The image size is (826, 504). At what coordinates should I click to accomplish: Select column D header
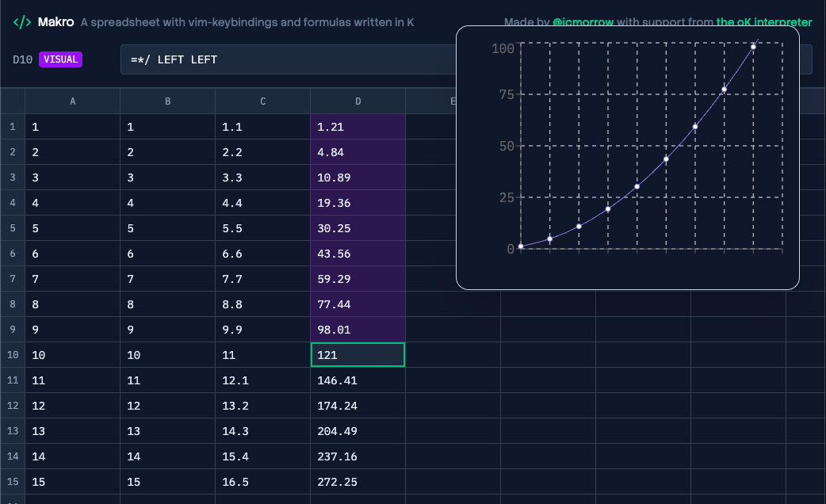[x=358, y=101]
